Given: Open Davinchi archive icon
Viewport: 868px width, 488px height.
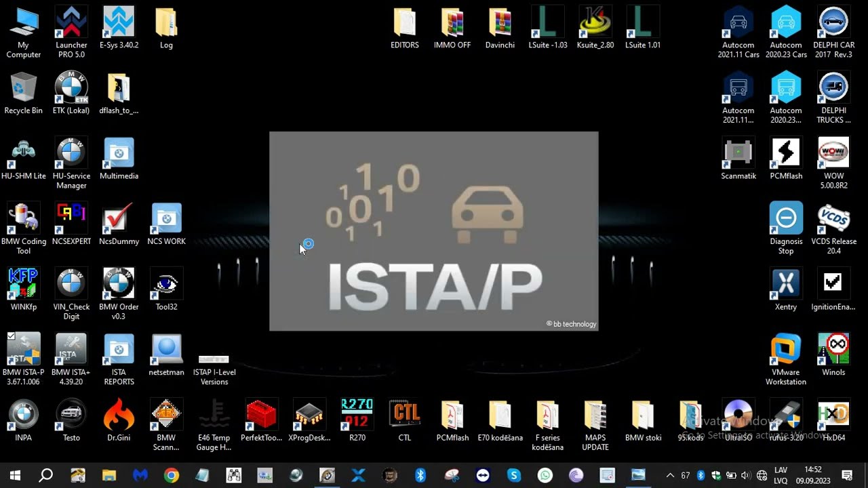Looking at the screenshot, I should tap(500, 28).
